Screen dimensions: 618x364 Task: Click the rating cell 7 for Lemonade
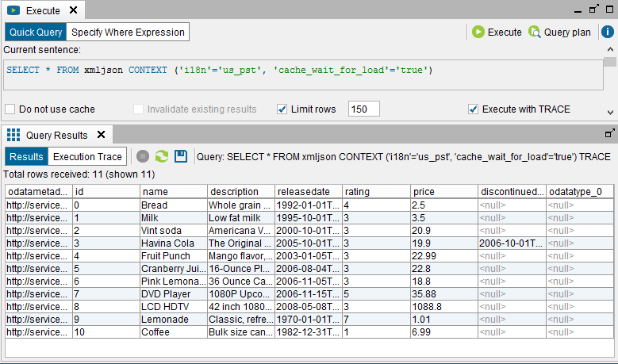376,320
